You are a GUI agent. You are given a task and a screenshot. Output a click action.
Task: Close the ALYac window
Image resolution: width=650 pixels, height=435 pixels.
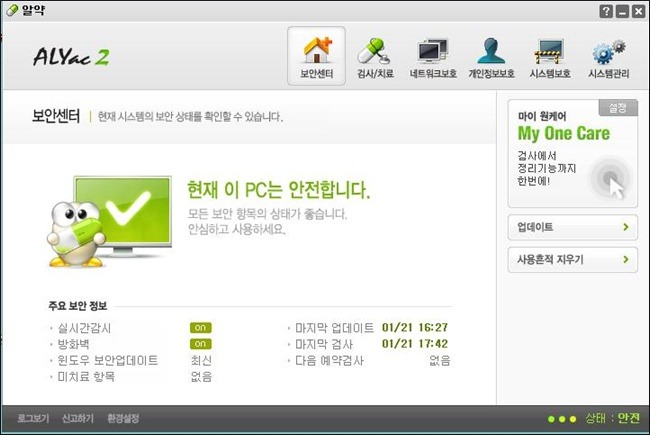pyautogui.click(x=638, y=11)
